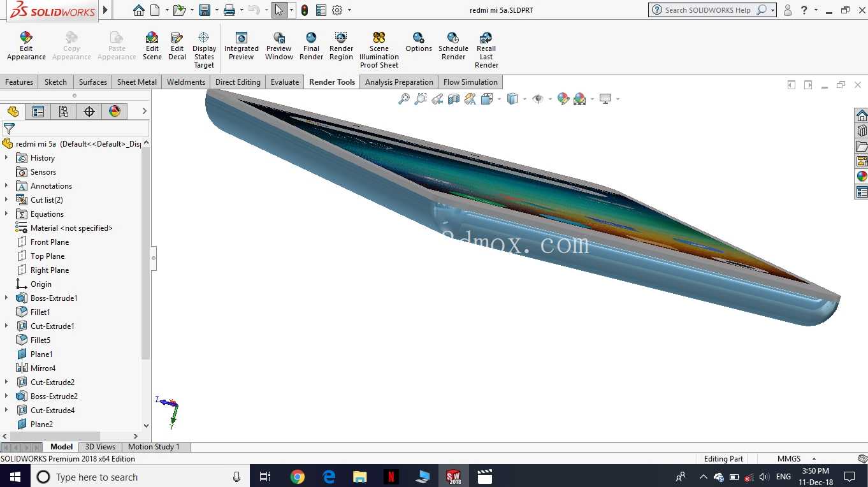Screen dimensions: 868x487
Task: Open the Sheet Metal tab
Action: point(137,82)
